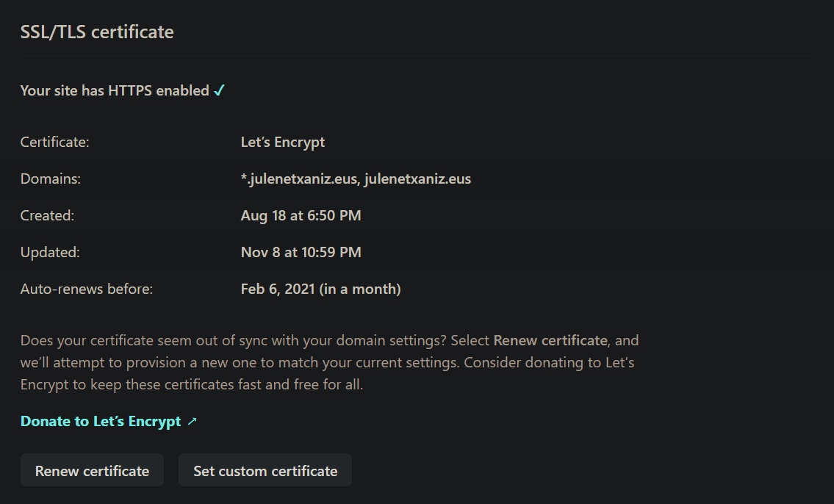
Task: Click the Your site has HTTPS enabled message
Action: click(x=114, y=90)
